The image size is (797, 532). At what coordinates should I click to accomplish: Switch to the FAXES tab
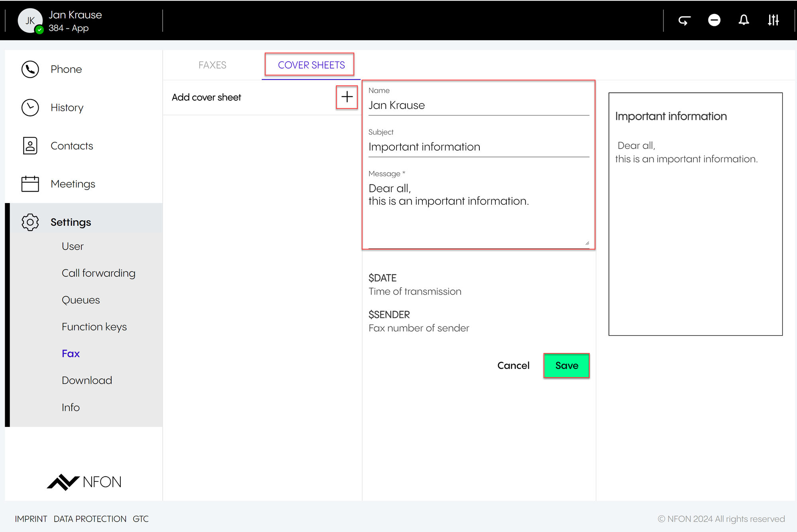[212, 65]
